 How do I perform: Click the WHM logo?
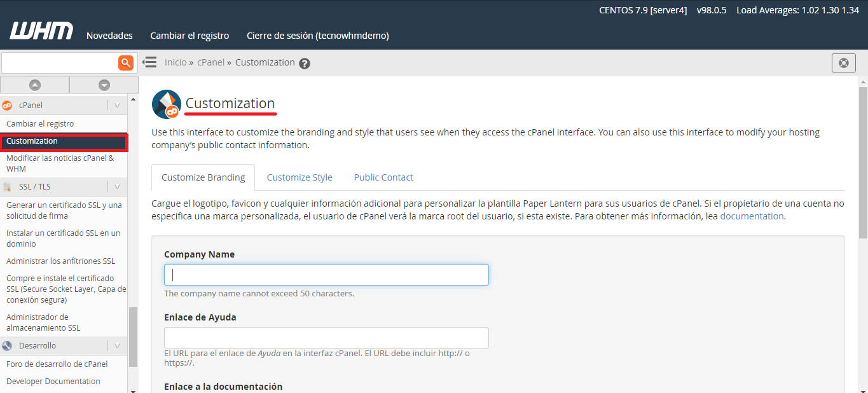[x=41, y=31]
